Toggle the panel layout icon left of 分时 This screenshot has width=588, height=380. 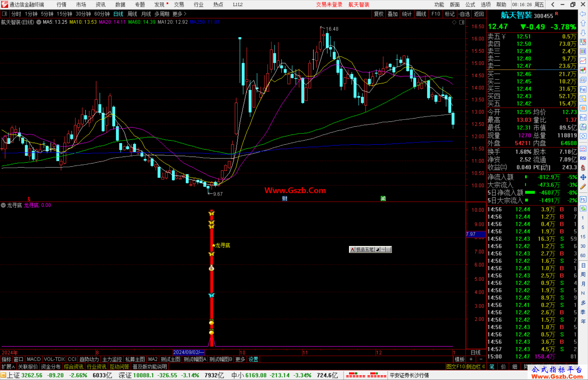[x=5, y=14]
